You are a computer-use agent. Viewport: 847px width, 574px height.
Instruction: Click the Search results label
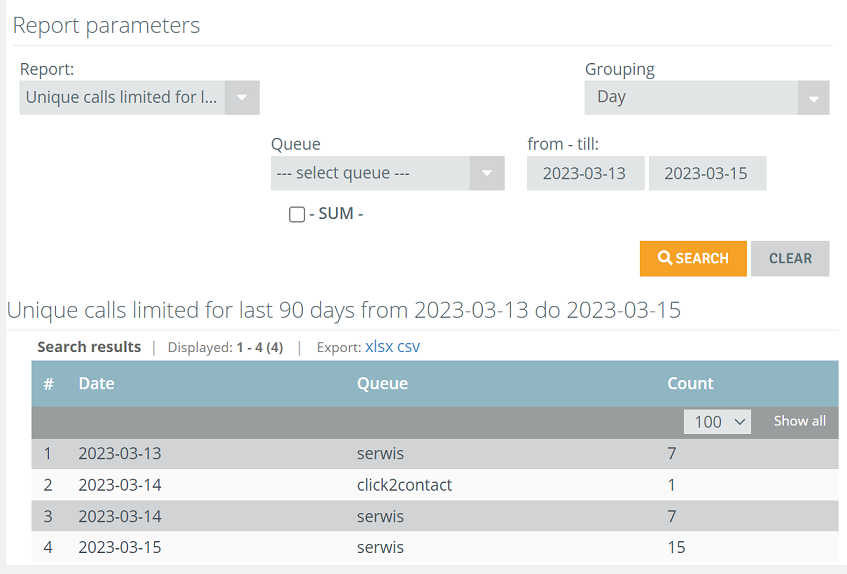(x=89, y=347)
